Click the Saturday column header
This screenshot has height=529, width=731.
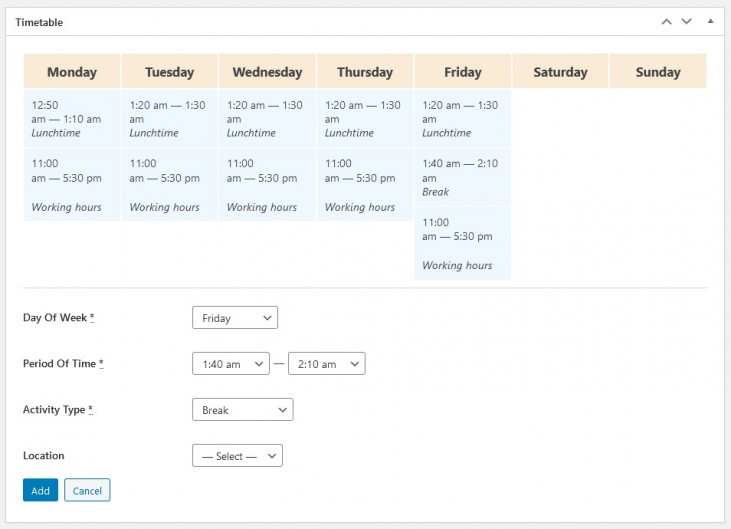pyautogui.click(x=560, y=72)
